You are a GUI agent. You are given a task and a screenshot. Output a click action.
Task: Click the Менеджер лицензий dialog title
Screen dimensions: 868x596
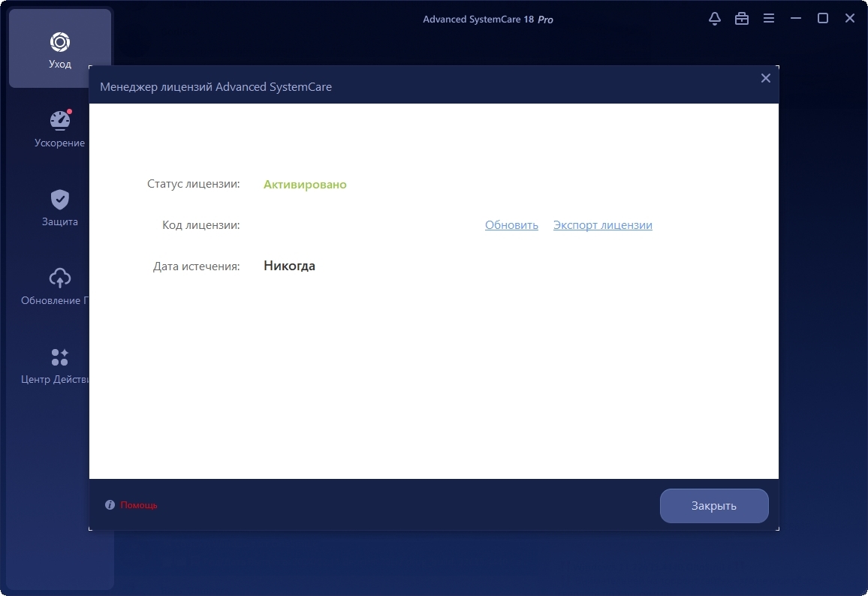point(216,87)
